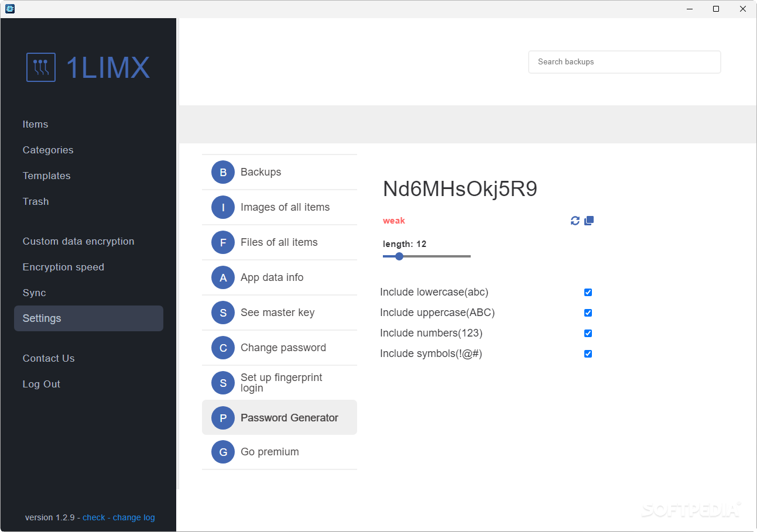Click the length: 12 label

(405, 244)
